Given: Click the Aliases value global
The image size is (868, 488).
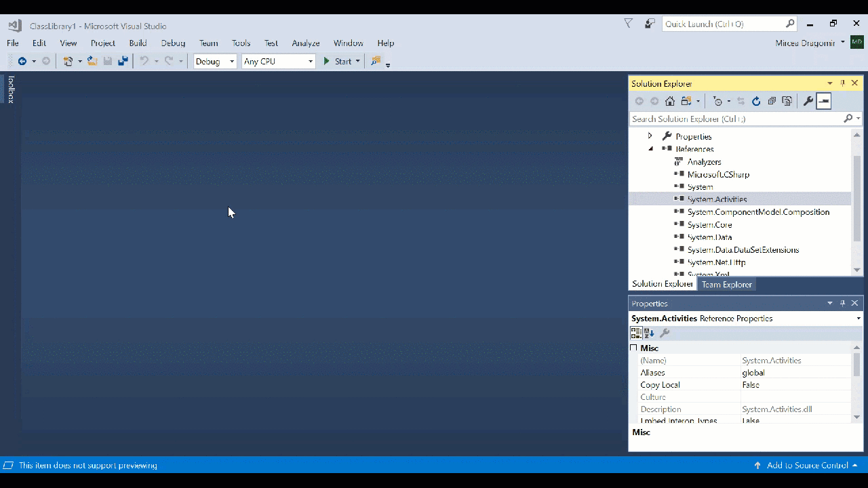Looking at the screenshot, I should coord(753,373).
